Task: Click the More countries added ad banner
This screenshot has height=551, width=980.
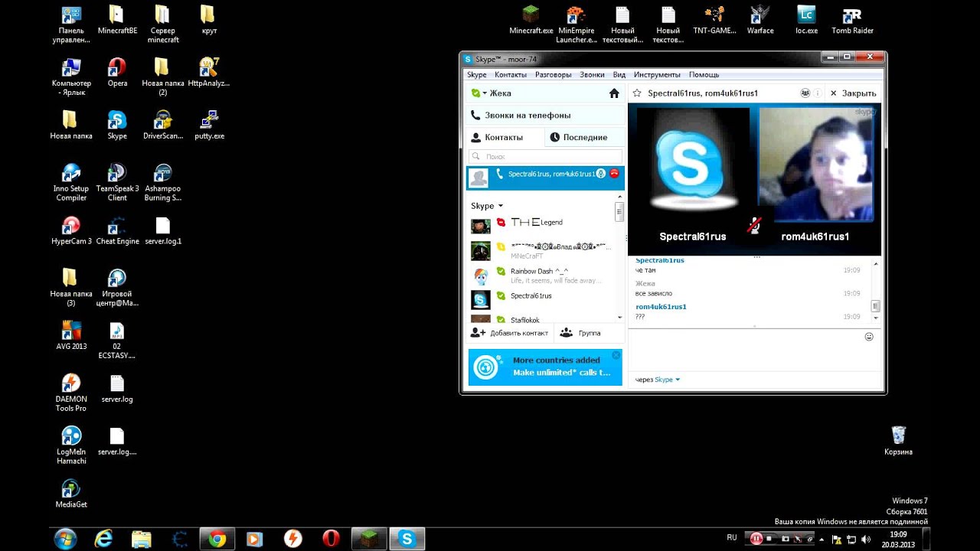Action: 545,367
